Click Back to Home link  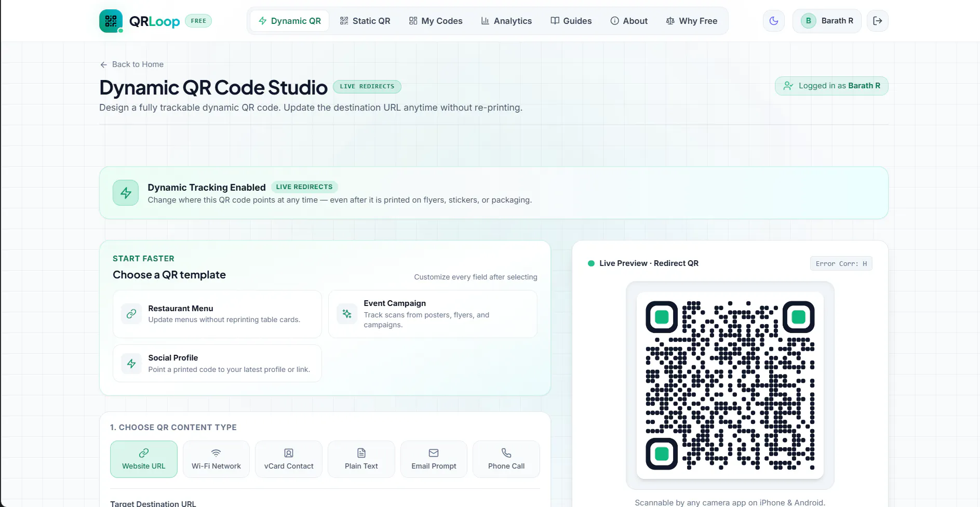coord(132,64)
